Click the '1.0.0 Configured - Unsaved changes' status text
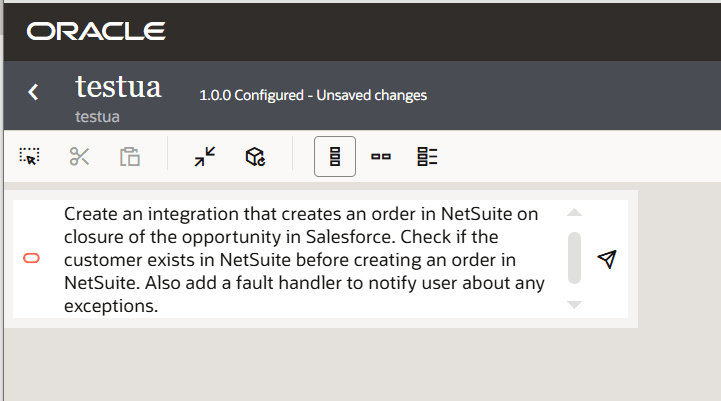Screen dimensions: 721x401 (313, 95)
